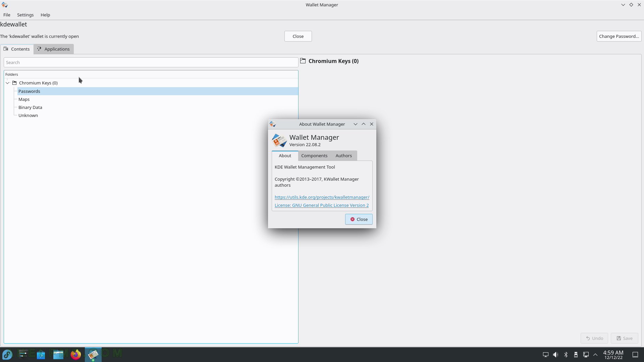Open the audio volume tray icon
This screenshot has height=362, width=644.
556,355
